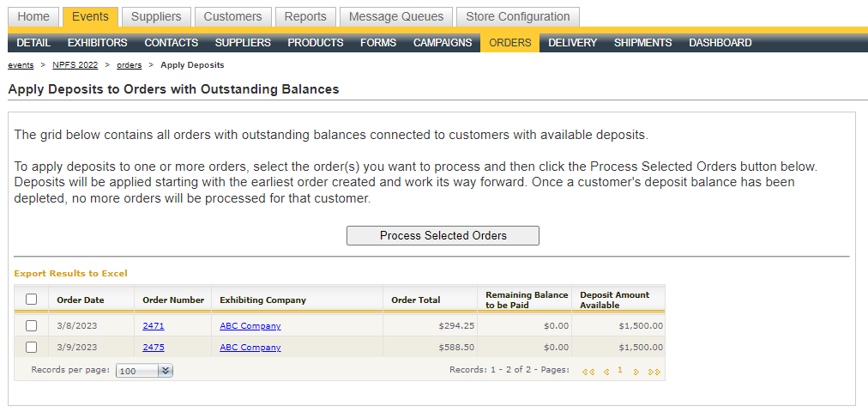
Task: Toggle select-all checkbox in grid header
Action: [x=32, y=300]
